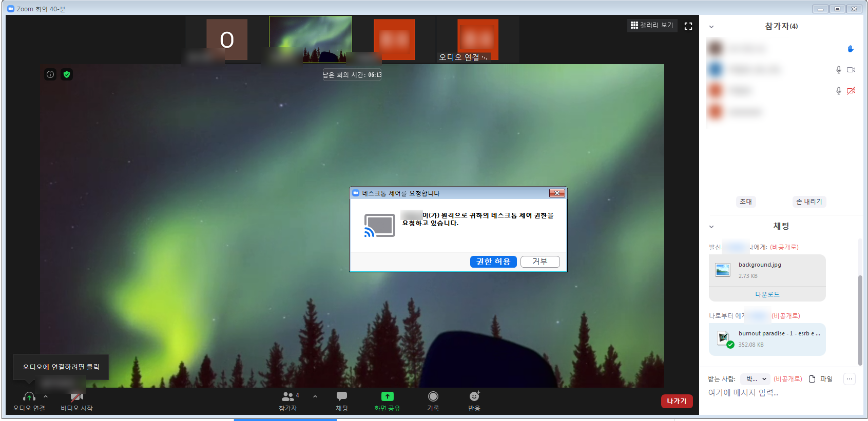Invite others with the 초대 button
Viewport: 868px width, 421px height.
click(746, 202)
